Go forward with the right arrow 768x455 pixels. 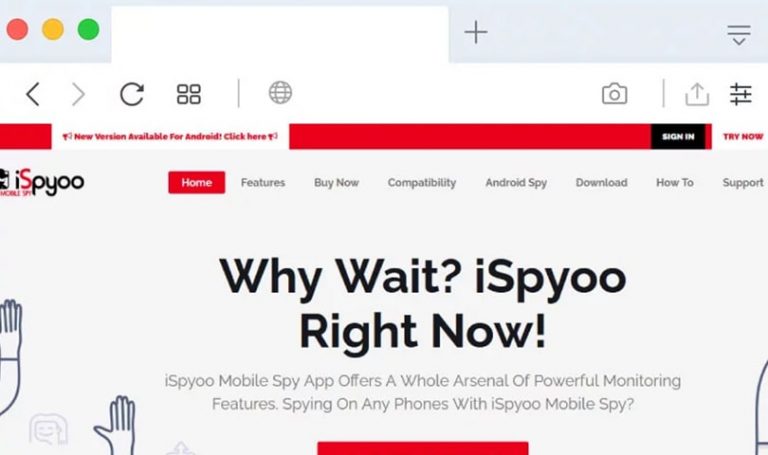click(x=78, y=94)
